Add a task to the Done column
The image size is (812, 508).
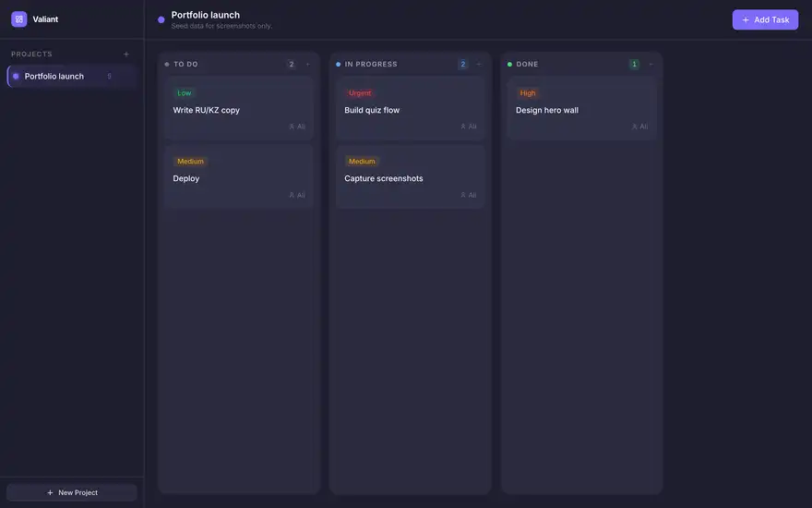pyautogui.click(x=651, y=65)
